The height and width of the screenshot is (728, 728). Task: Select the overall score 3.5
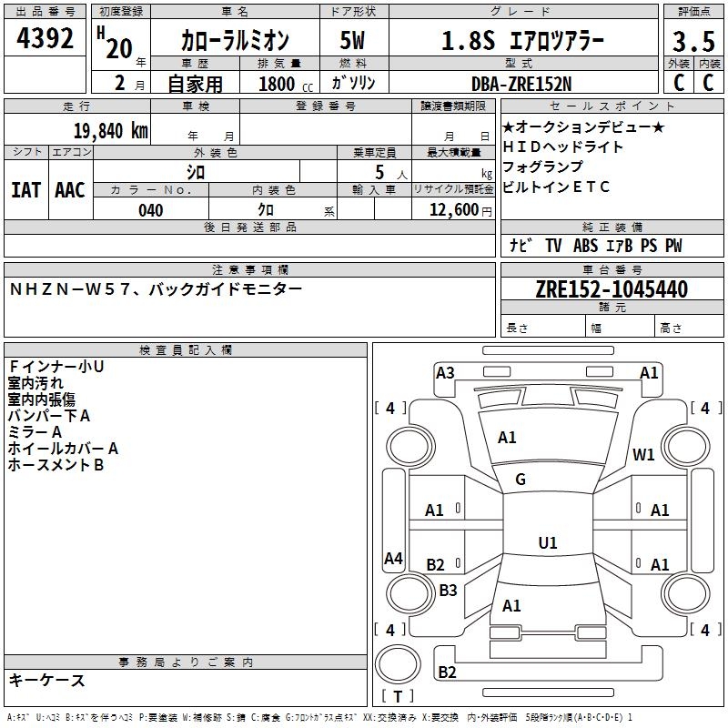[693, 42]
